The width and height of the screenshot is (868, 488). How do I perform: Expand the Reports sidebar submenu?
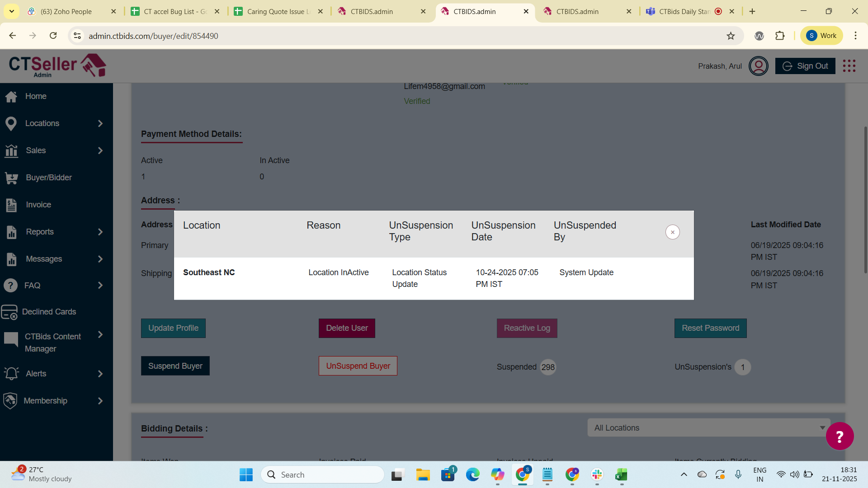(x=100, y=232)
